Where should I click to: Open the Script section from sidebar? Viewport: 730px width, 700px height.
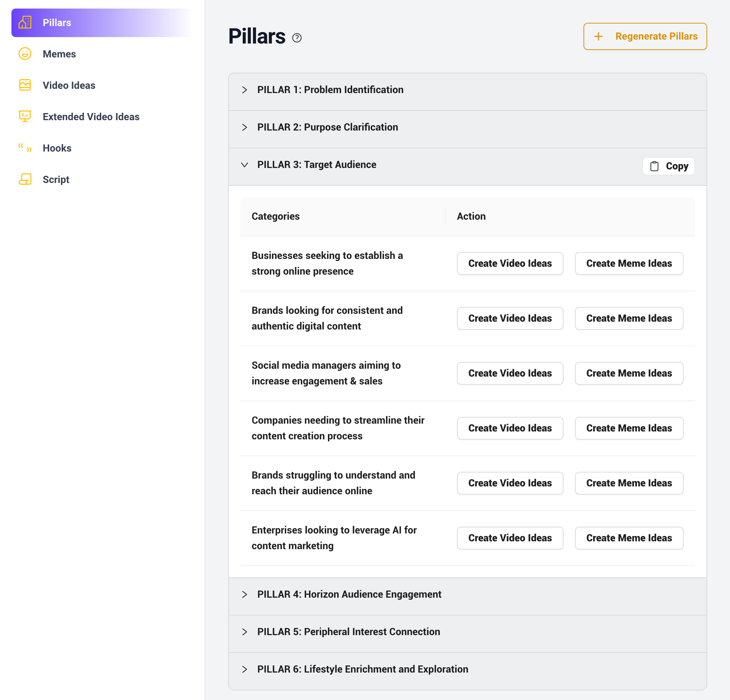[55, 179]
